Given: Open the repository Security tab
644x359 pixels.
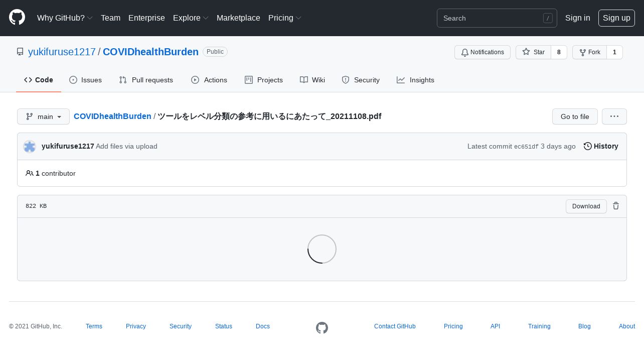Looking at the screenshot, I should [x=361, y=80].
